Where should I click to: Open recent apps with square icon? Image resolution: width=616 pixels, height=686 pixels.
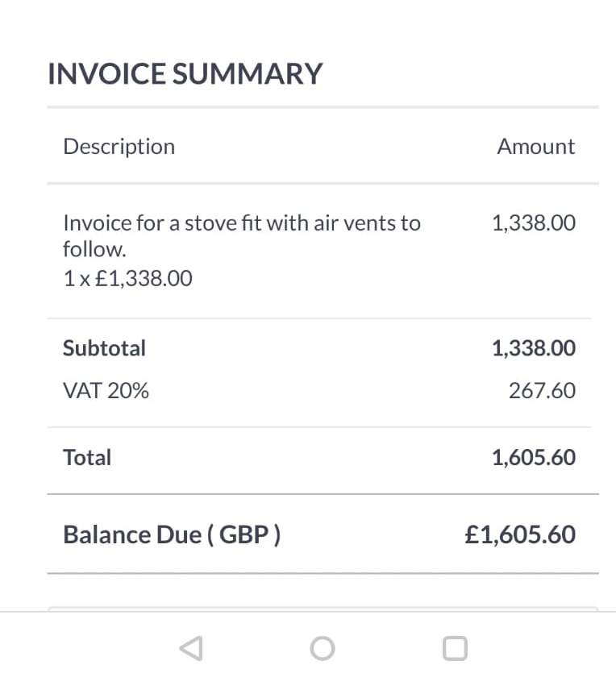tap(455, 648)
